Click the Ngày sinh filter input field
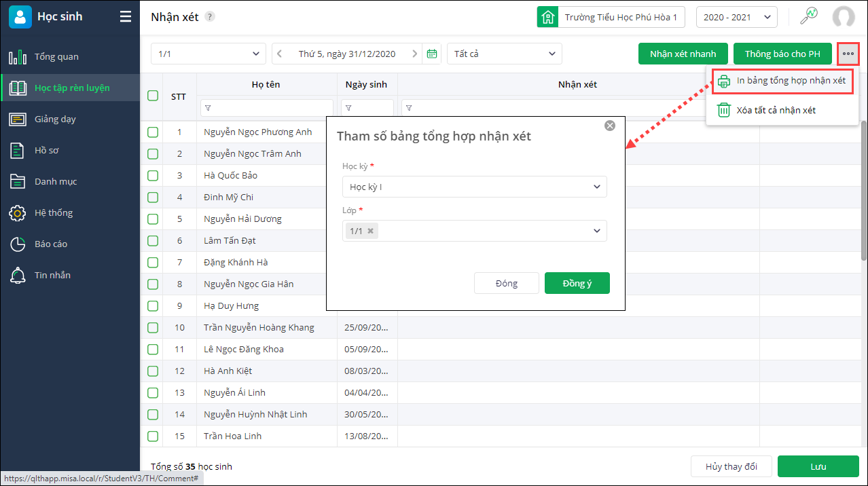 [x=367, y=108]
